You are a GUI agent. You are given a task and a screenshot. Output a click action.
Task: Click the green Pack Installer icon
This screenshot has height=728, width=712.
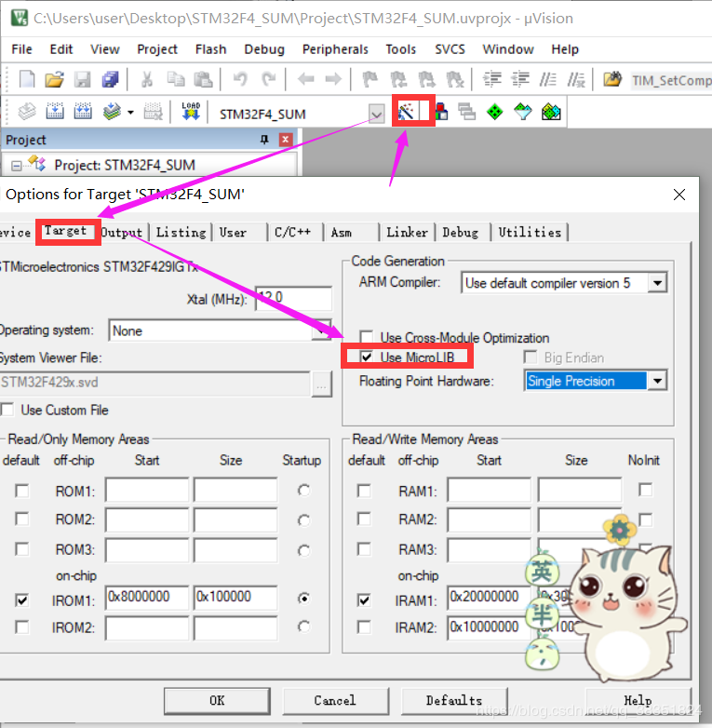[x=495, y=113]
